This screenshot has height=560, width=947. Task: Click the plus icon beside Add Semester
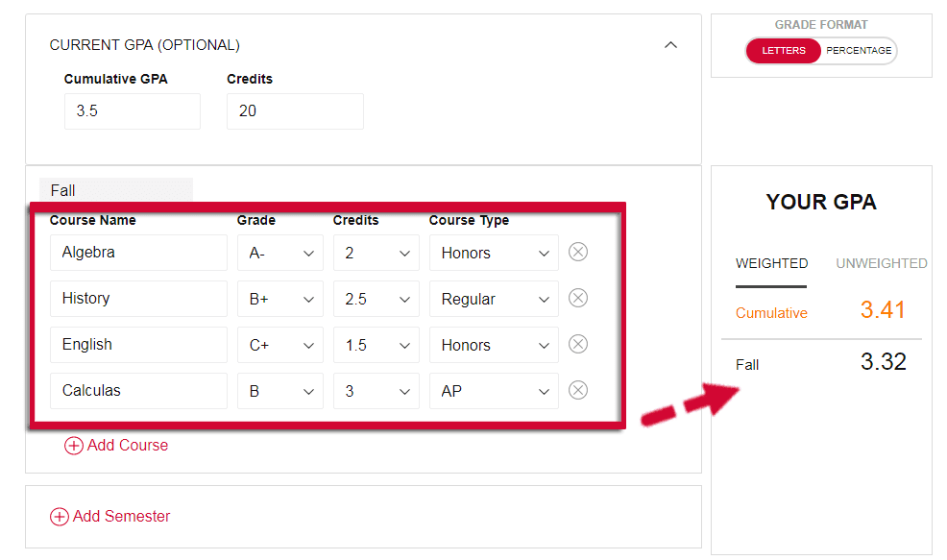pyautogui.click(x=60, y=517)
